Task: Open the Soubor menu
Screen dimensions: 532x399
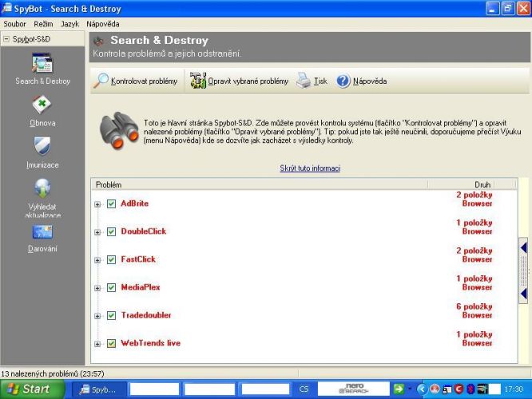Action: click(x=14, y=24)
